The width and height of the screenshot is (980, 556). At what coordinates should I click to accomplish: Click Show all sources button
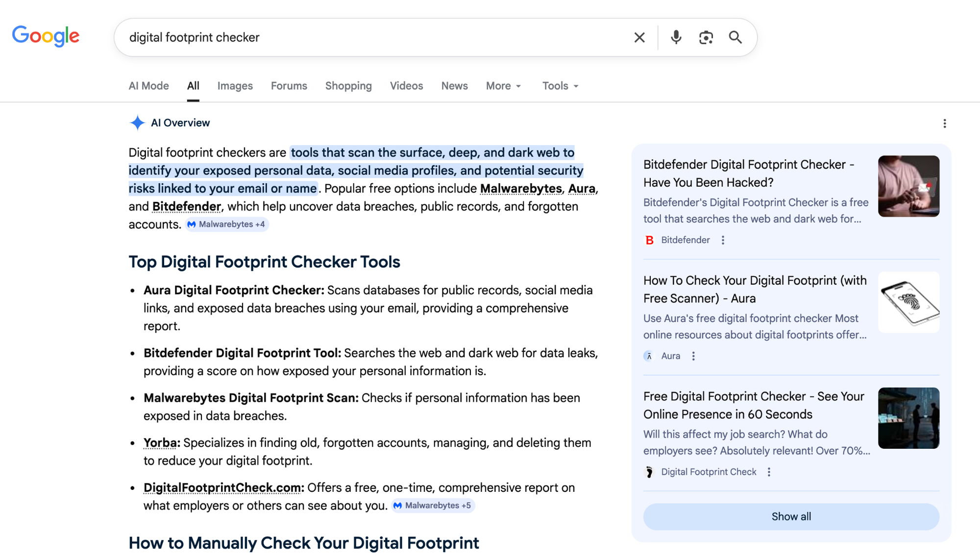click(791, 516)
